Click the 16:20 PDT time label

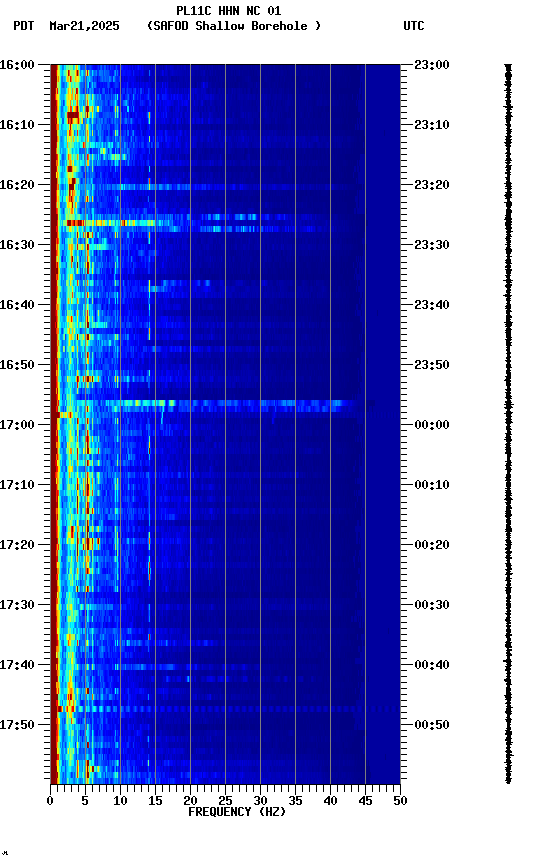coord(17,185)
